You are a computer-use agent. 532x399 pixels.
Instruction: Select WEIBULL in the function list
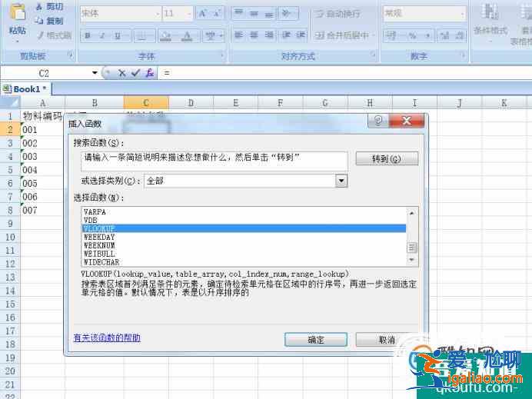[244, 254]
